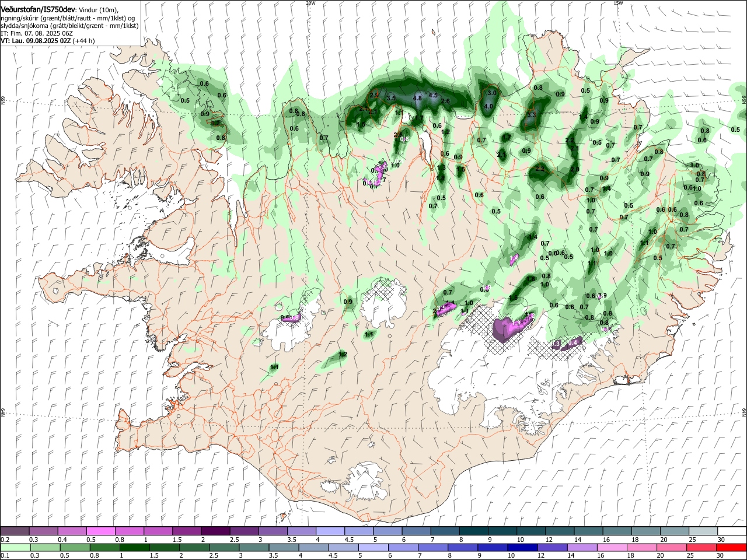Pick the darkest green 1 mm rain swatch
The height and width of the screenshot is (560, 747).
(x=134, y=547)
